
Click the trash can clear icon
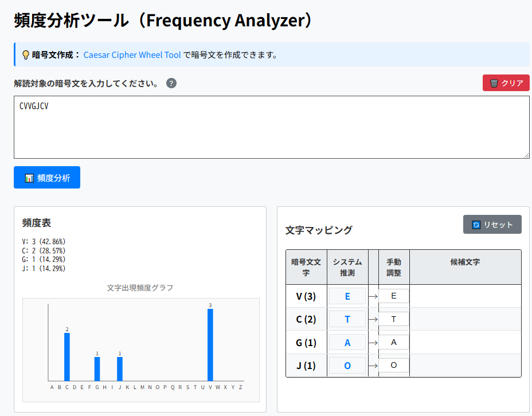[x=494, y=83]
